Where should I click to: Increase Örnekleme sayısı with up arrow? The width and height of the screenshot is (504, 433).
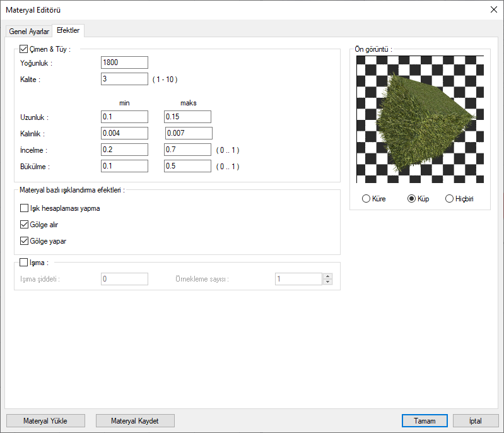[x=327, y=276]
